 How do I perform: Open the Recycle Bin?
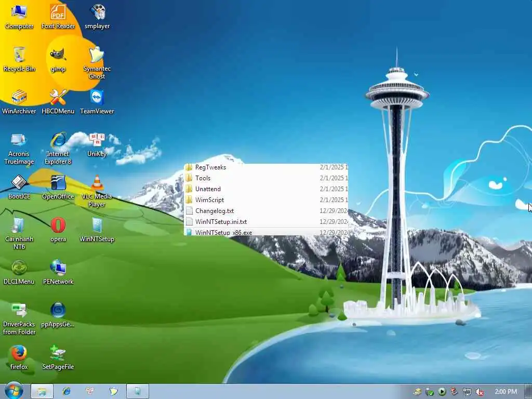point(19,59)
